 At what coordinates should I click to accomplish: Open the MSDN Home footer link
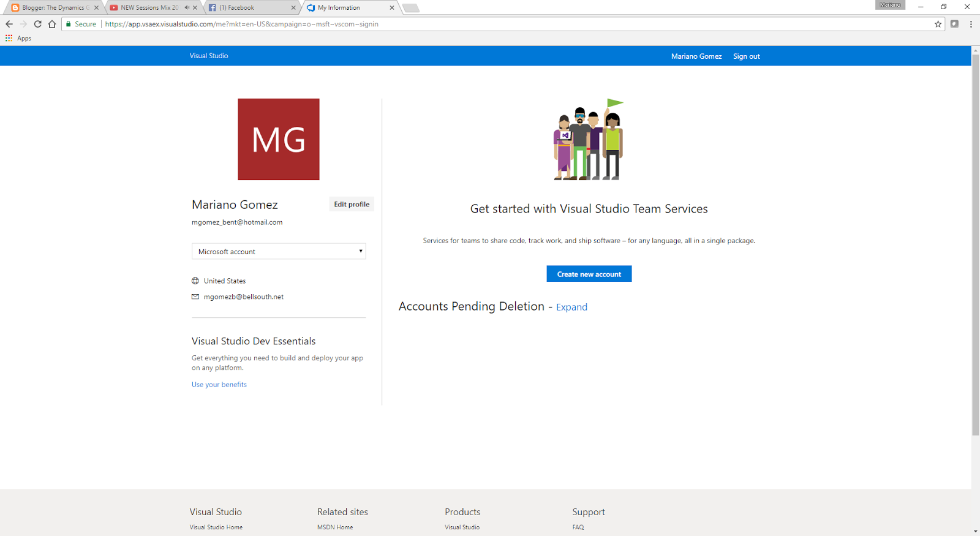pos(335,527)
